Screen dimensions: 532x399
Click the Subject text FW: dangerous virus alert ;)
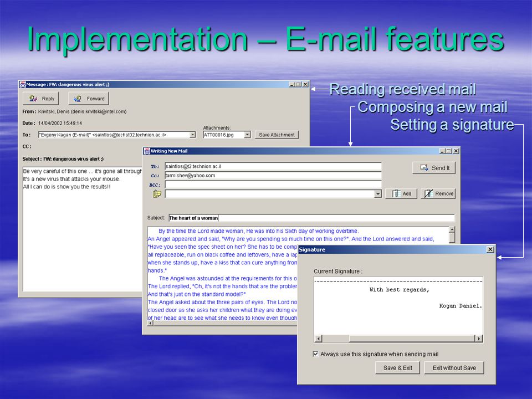pos(73,159)
